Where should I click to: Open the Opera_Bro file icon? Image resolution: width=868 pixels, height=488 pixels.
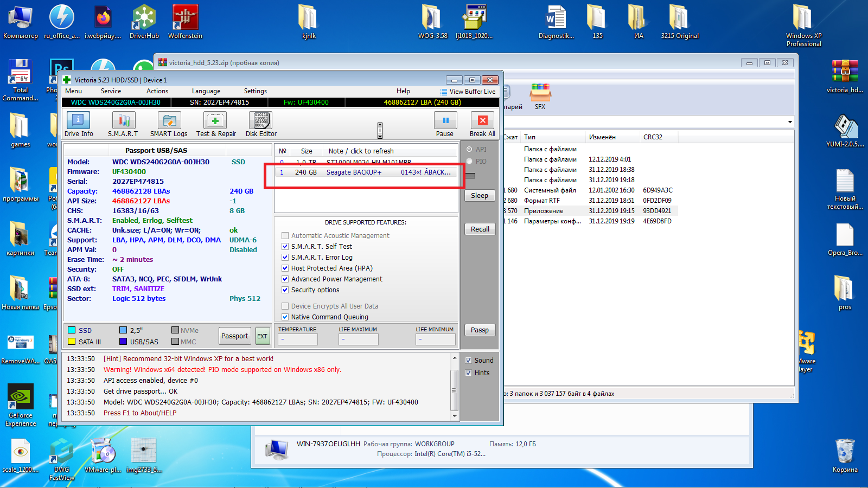[x=845, y=239]
